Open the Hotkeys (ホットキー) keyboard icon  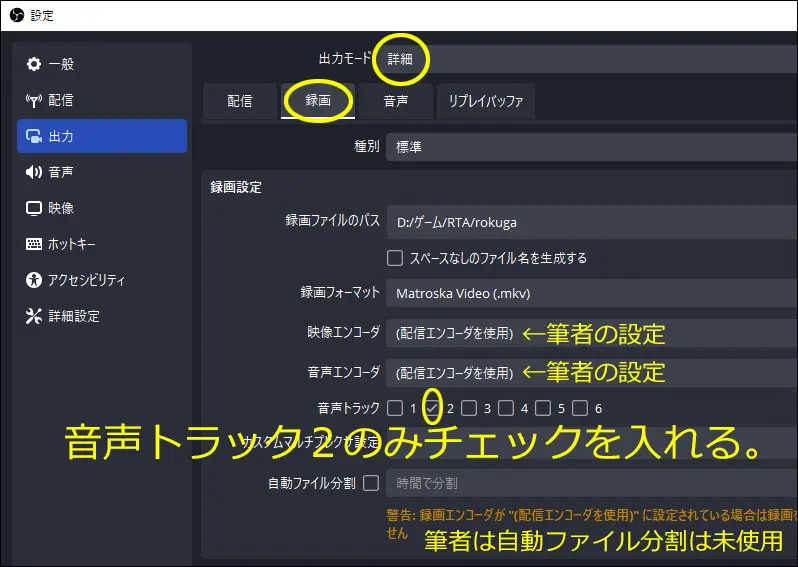[x=34, y=244]
